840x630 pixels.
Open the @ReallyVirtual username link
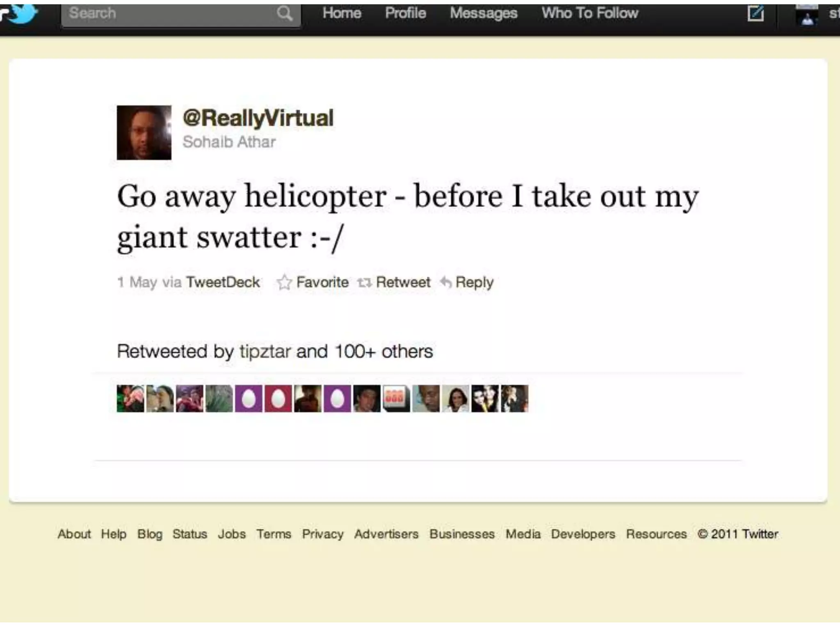tap(258, 118)
